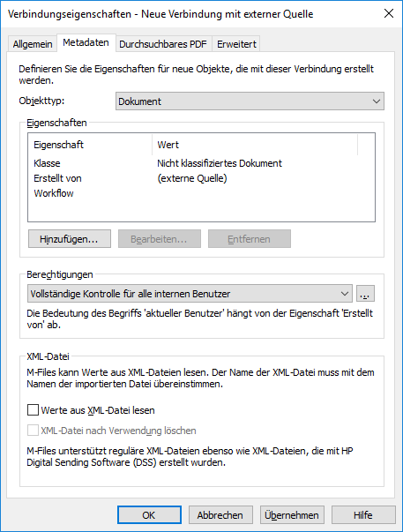
Task: Open the Berechtigungen permissions dropdown
Action: tap(190, 294)
